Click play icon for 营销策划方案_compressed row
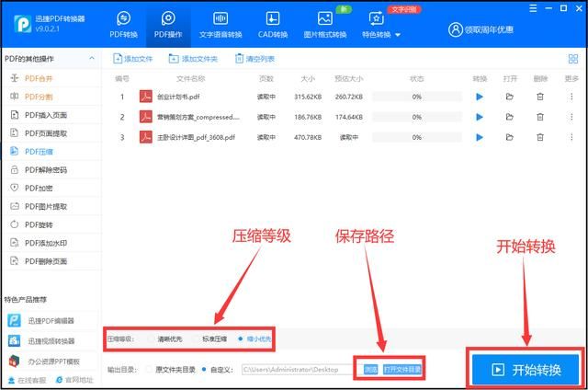The image size is (588, 390). [480, 117]
